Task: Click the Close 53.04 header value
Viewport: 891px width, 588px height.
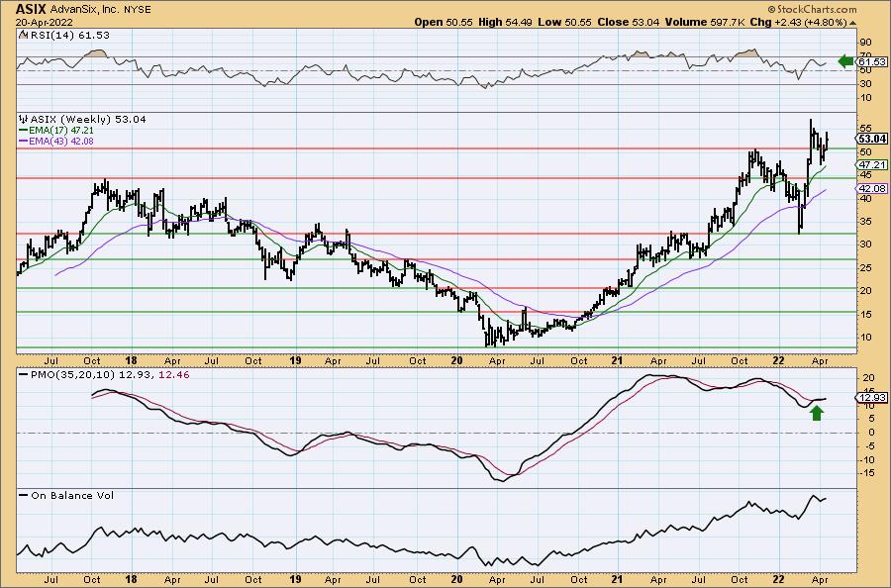Action: coord(629,22)
